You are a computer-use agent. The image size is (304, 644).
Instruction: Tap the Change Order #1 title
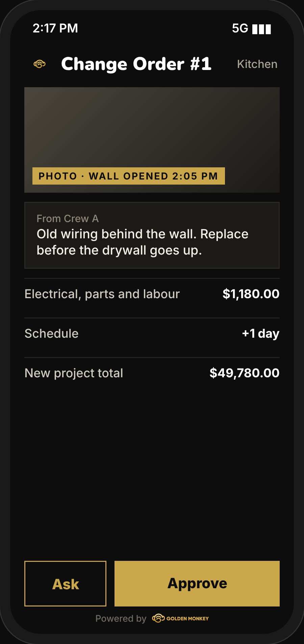tap(136, 64)
